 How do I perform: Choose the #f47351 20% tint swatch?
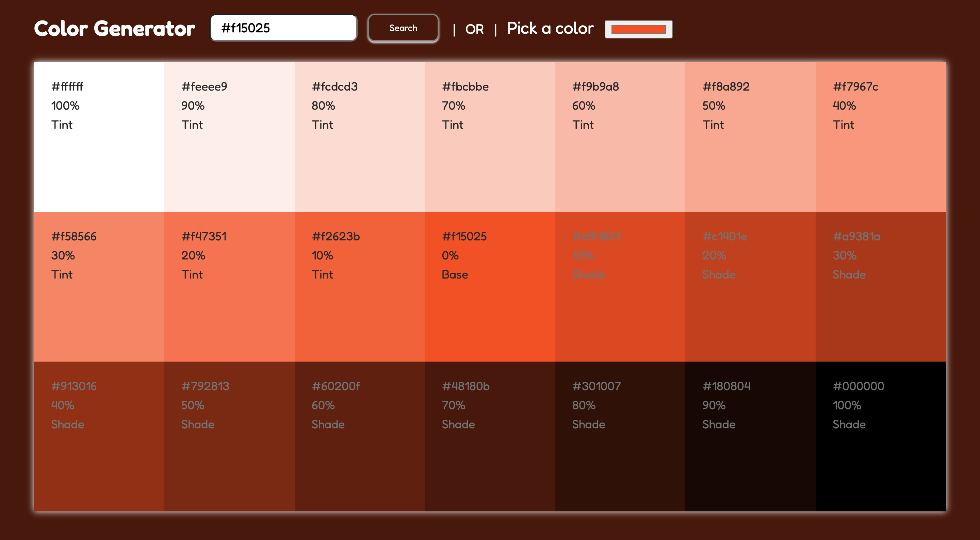coord(229,287)
